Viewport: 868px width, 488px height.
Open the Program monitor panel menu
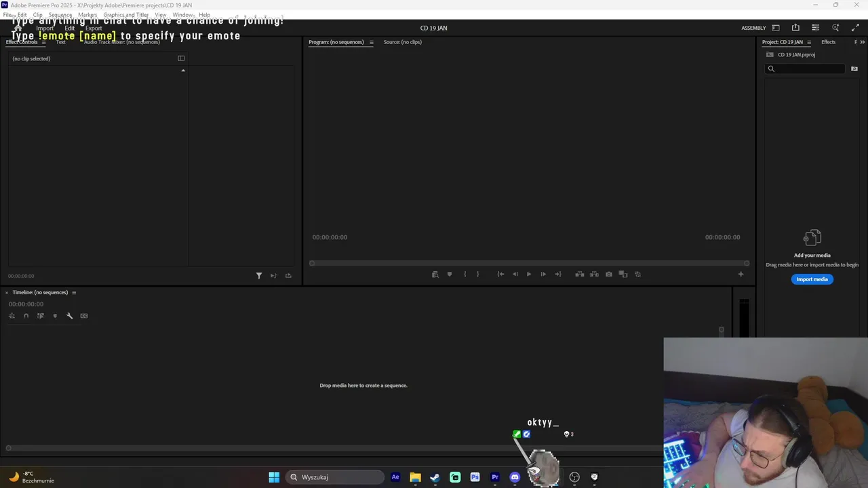[x=371, y=42]
